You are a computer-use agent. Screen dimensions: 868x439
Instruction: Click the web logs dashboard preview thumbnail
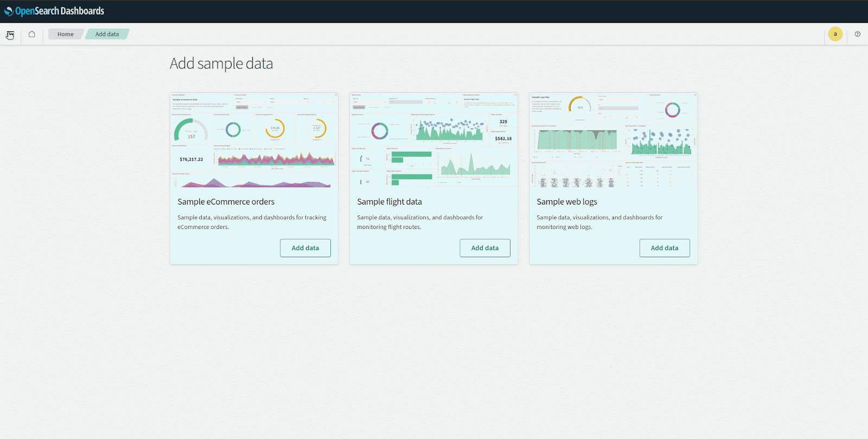(x=613, y=141)
